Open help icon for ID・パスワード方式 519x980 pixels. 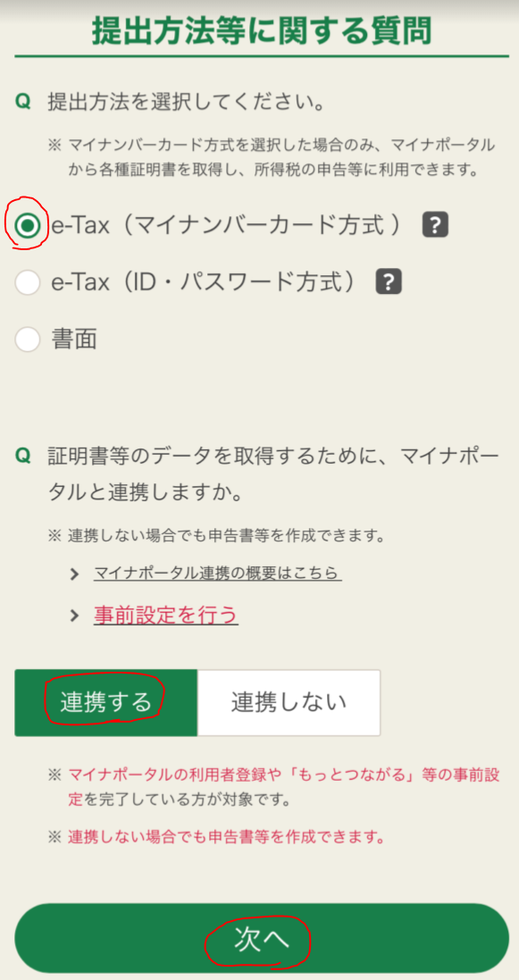(x=389, y=282)
